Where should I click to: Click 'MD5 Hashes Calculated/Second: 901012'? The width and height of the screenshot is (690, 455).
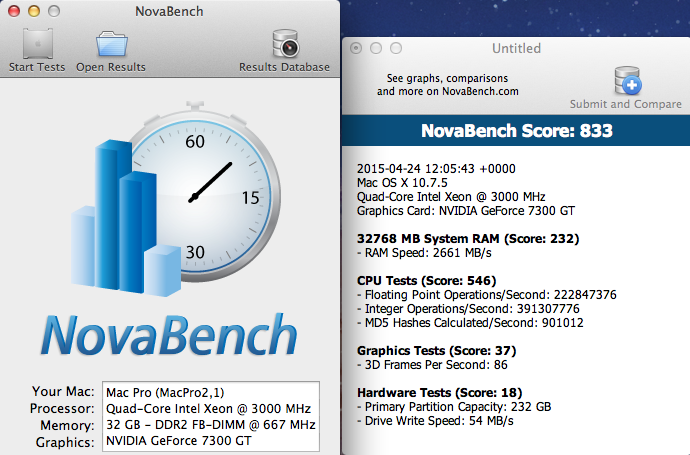(470, 323)
